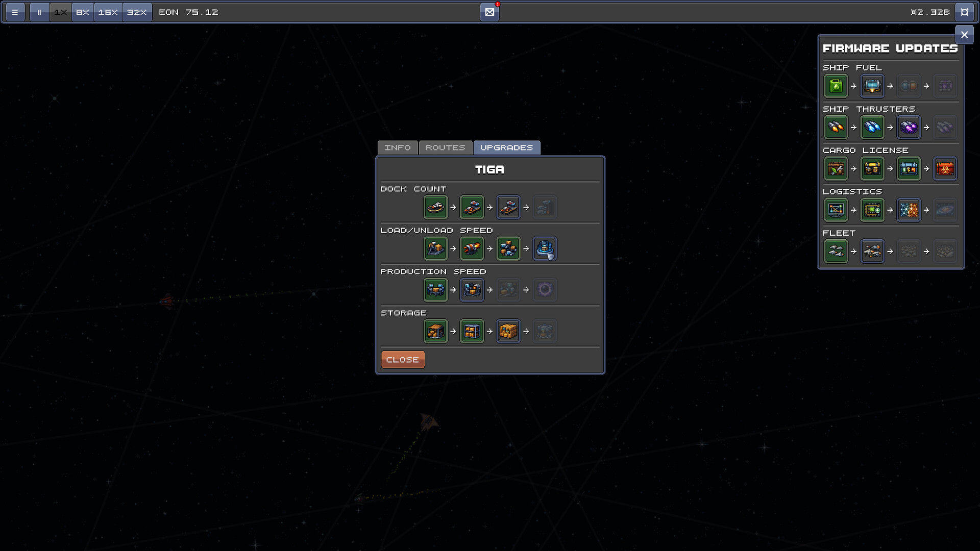Select the final hazardous Cargo License upgrade
The width and height of the screenshot is (980, 551).
[945, 168]
